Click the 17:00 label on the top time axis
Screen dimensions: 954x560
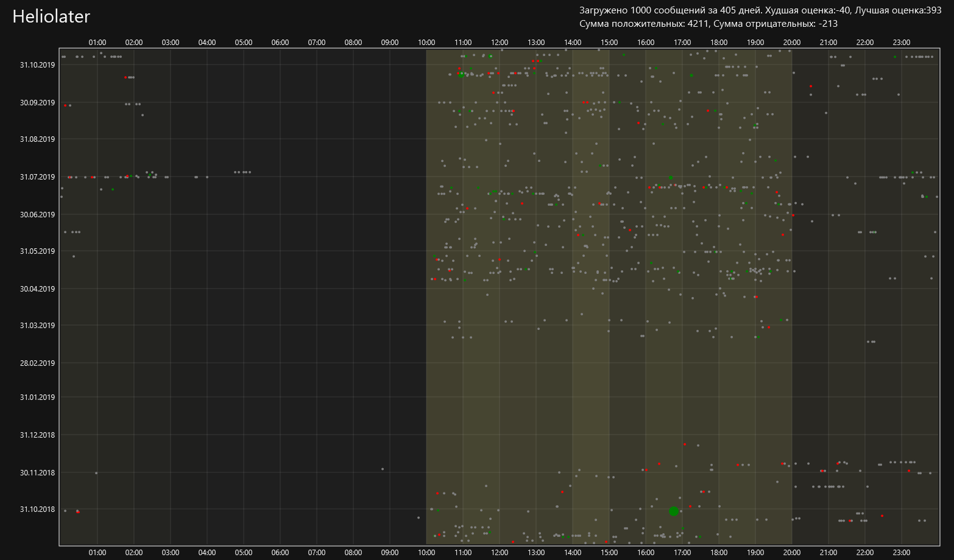(682, 43)
